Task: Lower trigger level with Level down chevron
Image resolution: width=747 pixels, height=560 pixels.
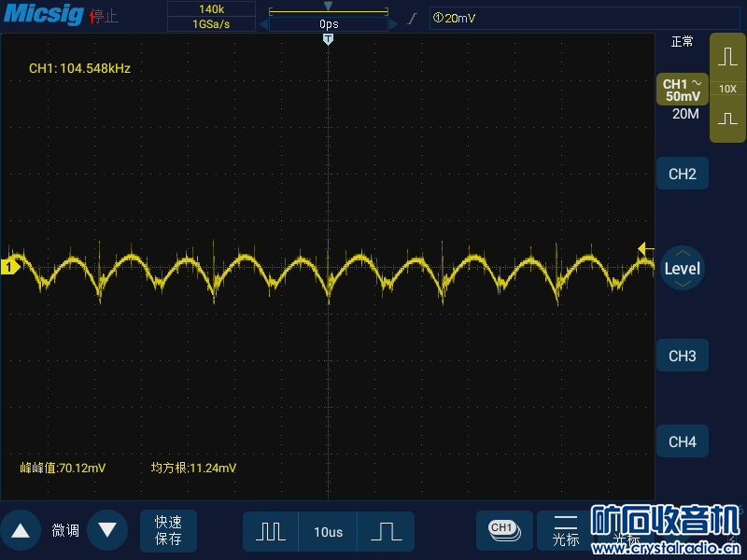Action: point(683,285)
